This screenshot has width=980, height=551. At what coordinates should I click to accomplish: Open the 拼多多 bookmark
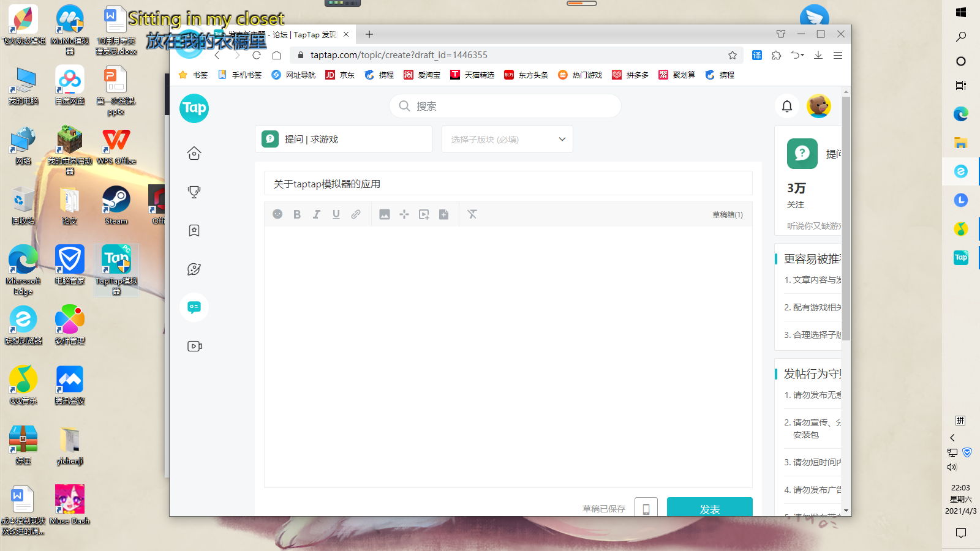coord(630,75)
